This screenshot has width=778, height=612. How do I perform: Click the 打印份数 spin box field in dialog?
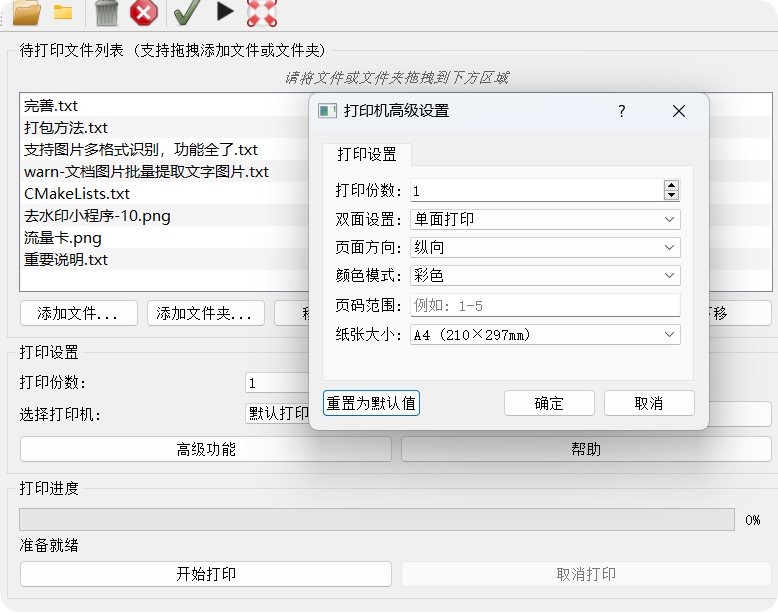[537, 191]
